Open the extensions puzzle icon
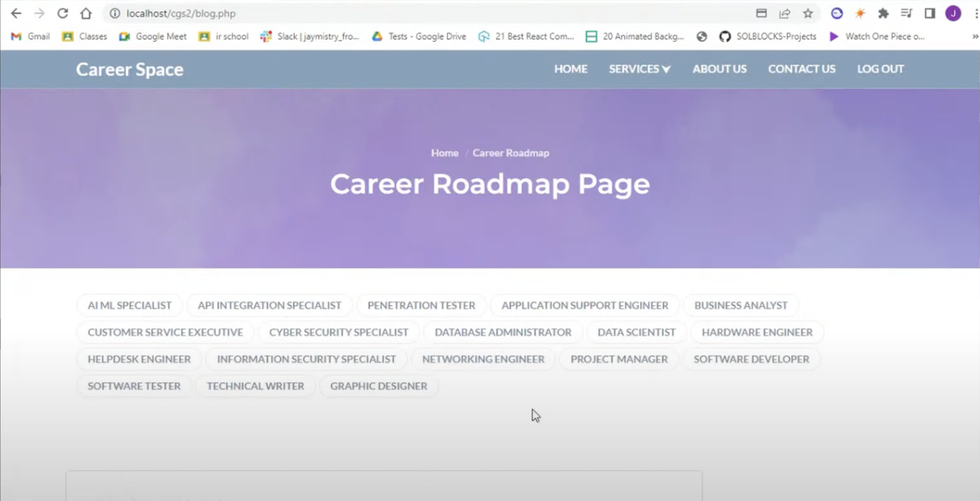This screenshot has width=980, height=501. click(x=883, y=13)
